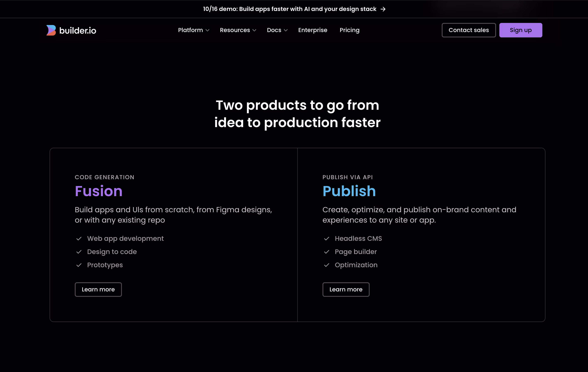
Task: Click the blue Publish heading
Action: click(349, 191)
